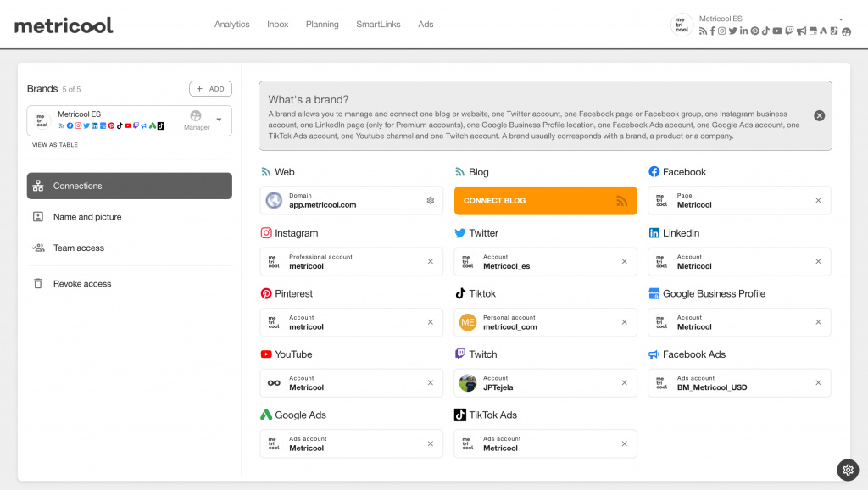Add a new brand
The image size is (868, 490).
(210, 88)
